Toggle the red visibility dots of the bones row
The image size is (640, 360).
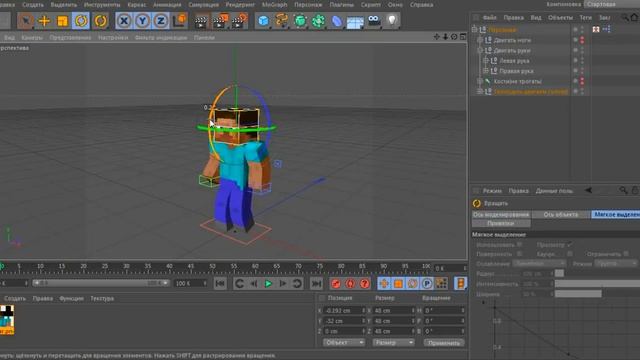[582, 81]
